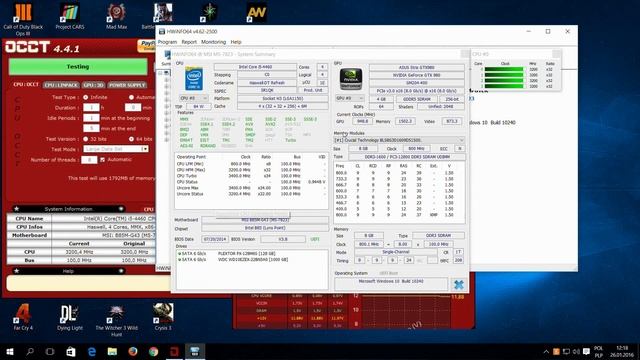Screen dimensions: 640x360
Task: Open the Test Mode dropdown in OCCT
Action: (x=116, y=149)
